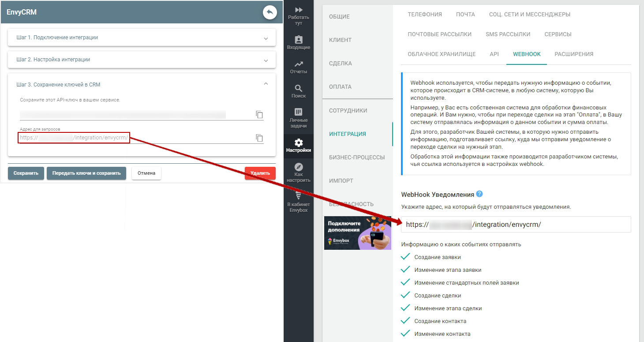Open Отчеты reports icon in sidebar
The width and height of the screenshot is (644, 342).
(x=299, y=67)
